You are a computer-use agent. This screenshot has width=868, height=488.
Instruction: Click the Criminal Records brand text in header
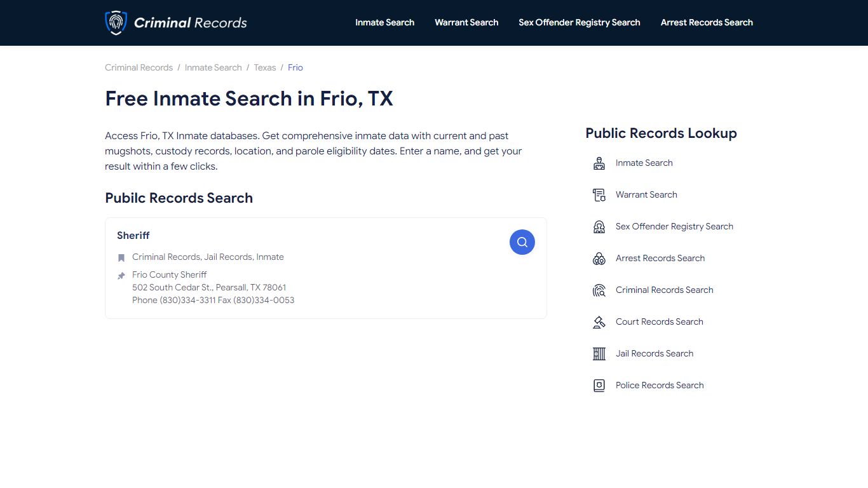[x=191, y=23]
